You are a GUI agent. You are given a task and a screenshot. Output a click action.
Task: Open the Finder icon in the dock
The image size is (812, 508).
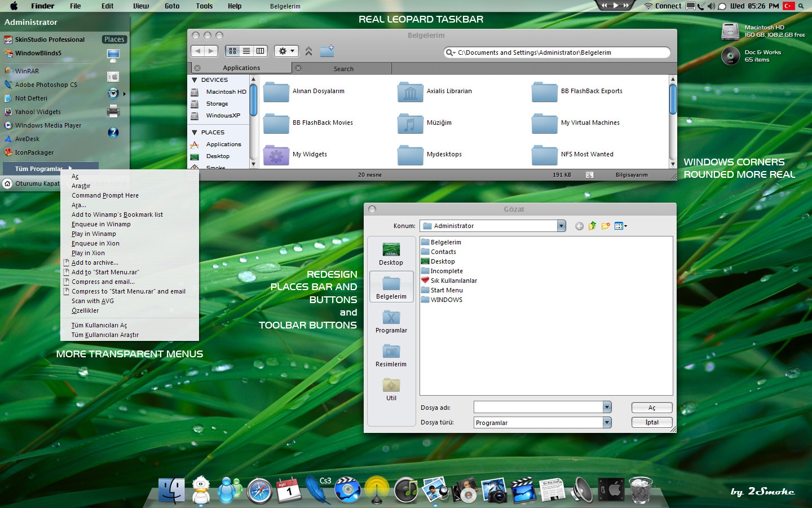171,490
